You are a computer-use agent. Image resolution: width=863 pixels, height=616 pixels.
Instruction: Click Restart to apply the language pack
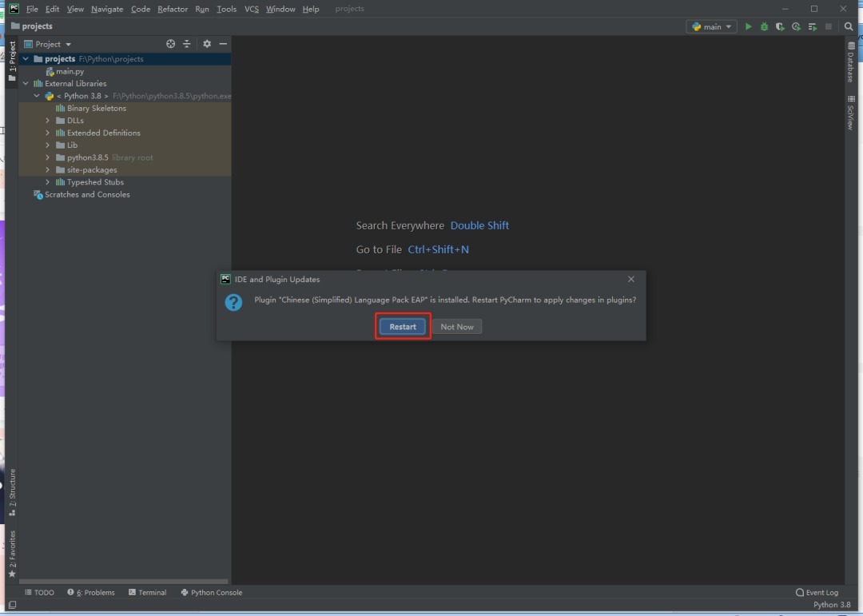pos(402,326)
